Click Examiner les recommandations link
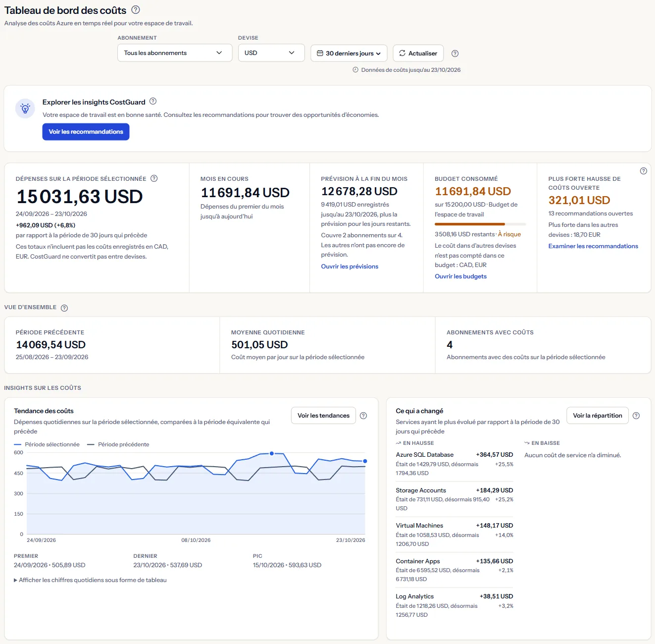Viewport: 655px width, 644px height. click(x=593, y=246)
